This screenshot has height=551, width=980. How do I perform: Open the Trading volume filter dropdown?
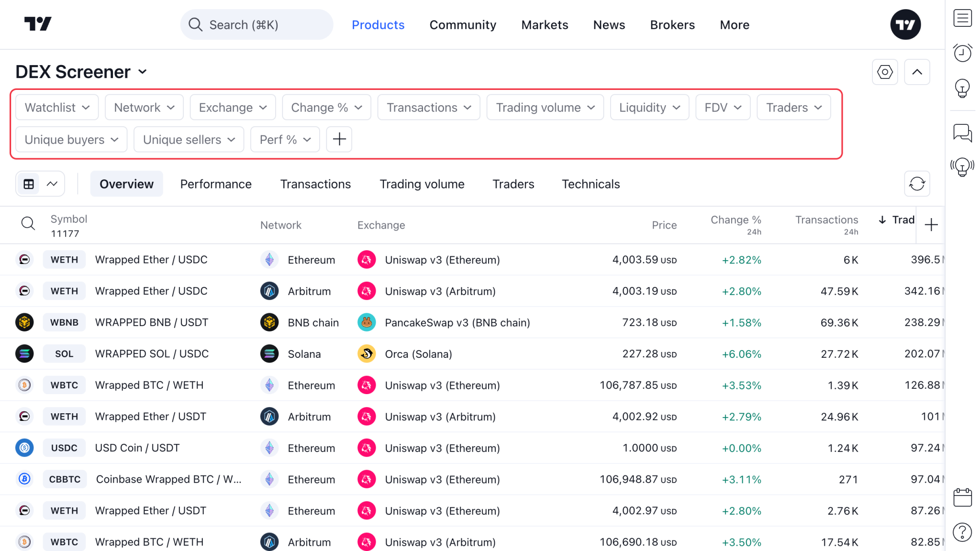tap(545, 107)
